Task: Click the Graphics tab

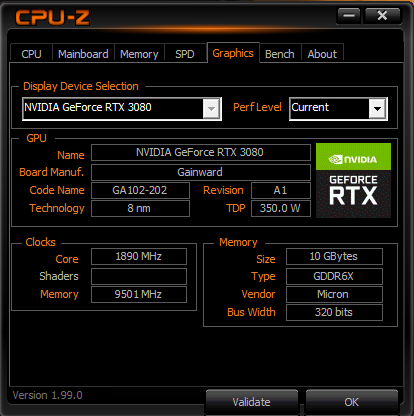Action: (x=233, y=53)
